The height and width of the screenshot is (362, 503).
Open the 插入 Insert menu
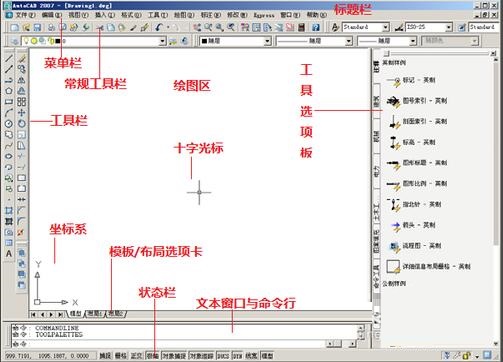click(x=105, y=15)
